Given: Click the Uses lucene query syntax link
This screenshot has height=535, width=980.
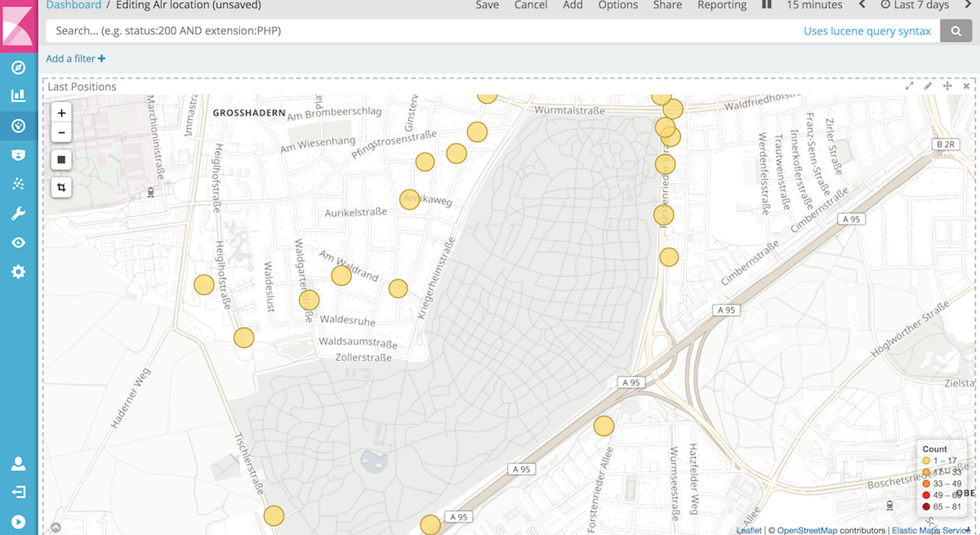Looking at the screenshot, I should pyautogui.click(x=867, y=30).
